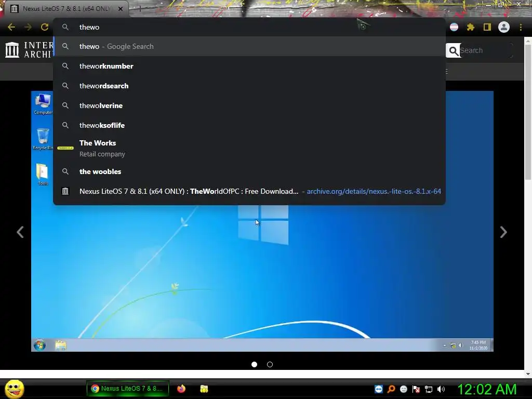Choose 'the woobles' suggestion
The image size is (532, 399).
tap(249, 171)
